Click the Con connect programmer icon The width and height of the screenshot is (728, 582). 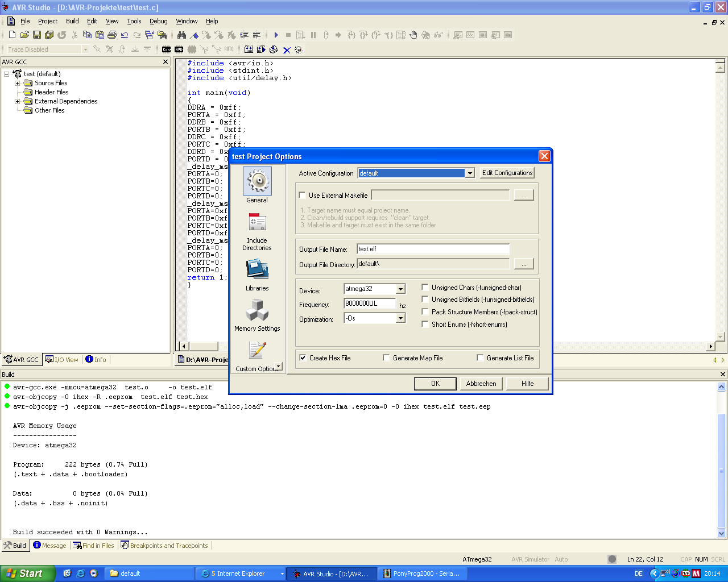click(166, 49)
